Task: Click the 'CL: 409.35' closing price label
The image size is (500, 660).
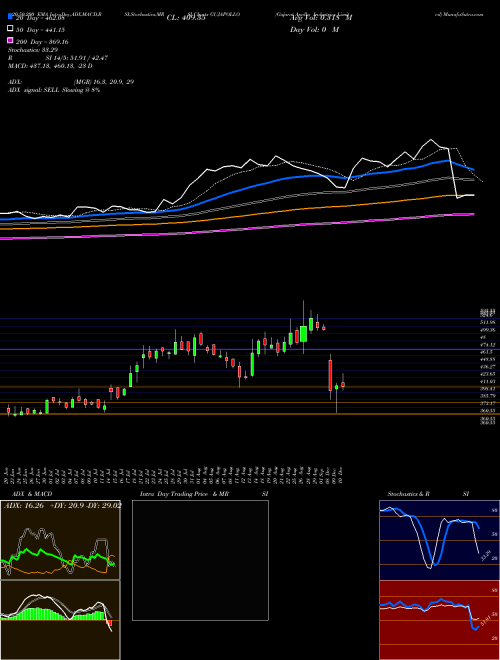Action: tap(186, 18)
